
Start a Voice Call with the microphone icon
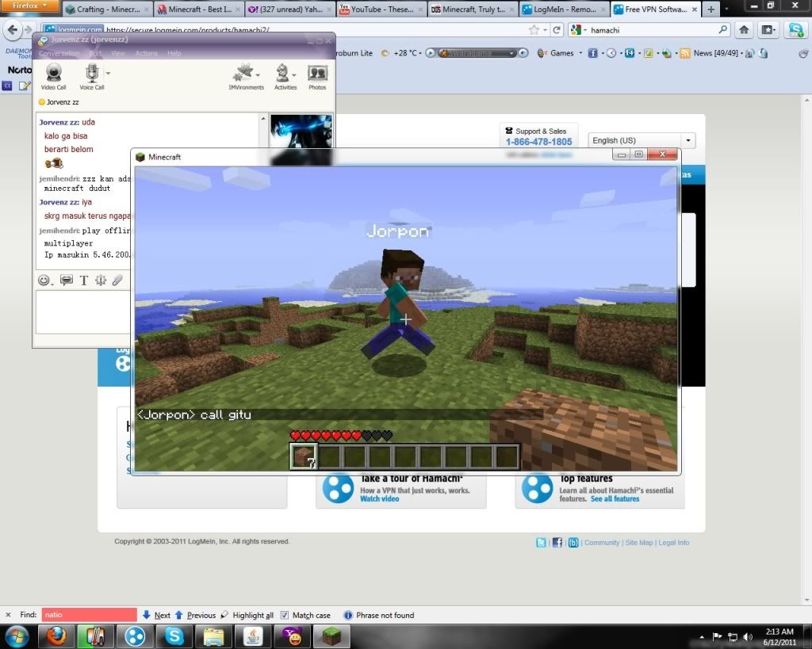click(92, 76)
